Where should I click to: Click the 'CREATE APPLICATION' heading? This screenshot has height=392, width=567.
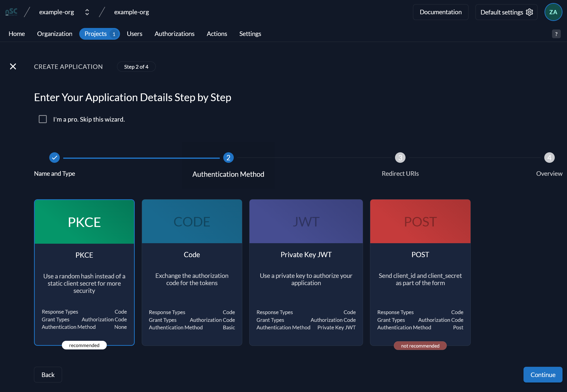click(x=68, y=67)
